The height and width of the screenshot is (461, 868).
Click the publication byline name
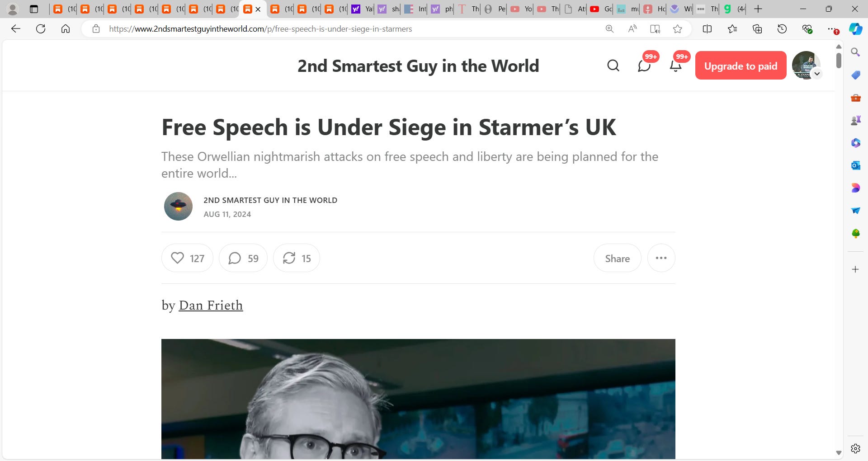click(270, 200)
